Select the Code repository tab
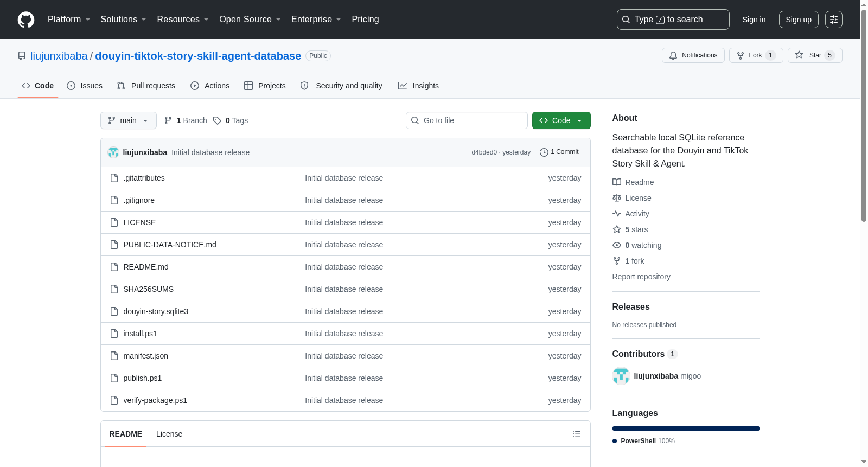Screen dimensions: 868x467 [x=38, y=86]
